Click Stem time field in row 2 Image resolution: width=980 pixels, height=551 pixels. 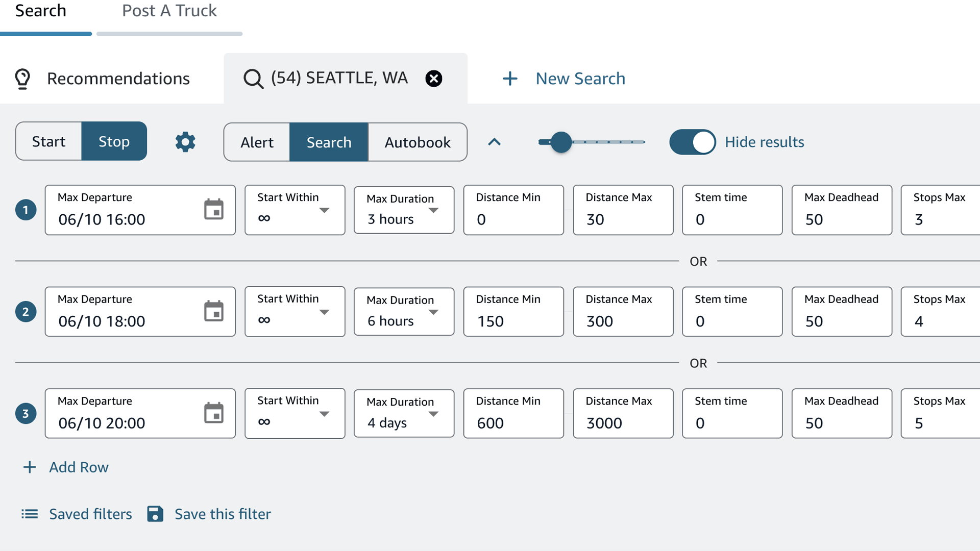click(x=732, y=312)
